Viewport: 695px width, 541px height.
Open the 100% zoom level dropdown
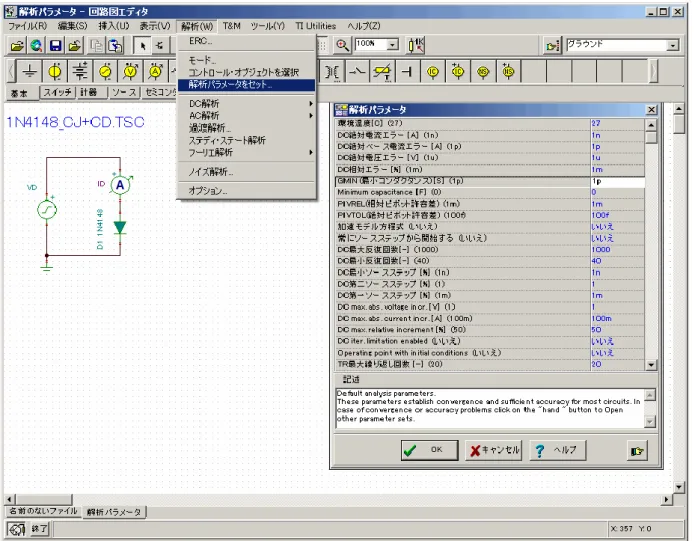pyautogui.click(x=392, y=44)
